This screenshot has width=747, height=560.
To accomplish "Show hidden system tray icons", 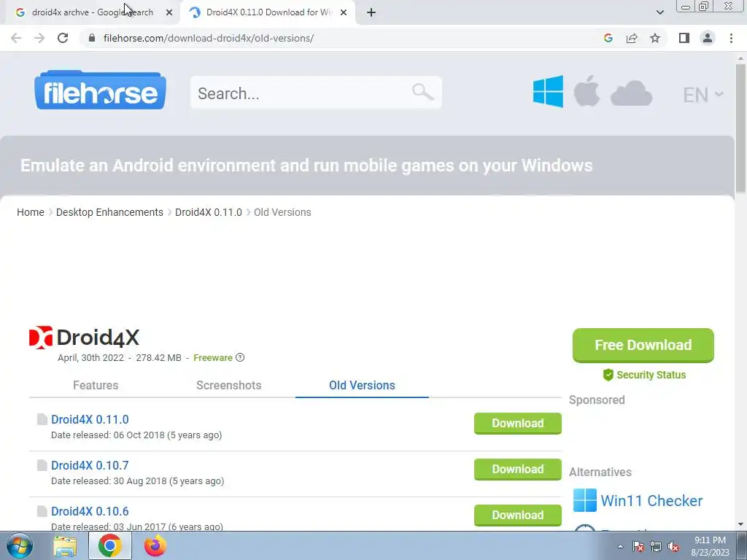I will [x=620, y=546].
